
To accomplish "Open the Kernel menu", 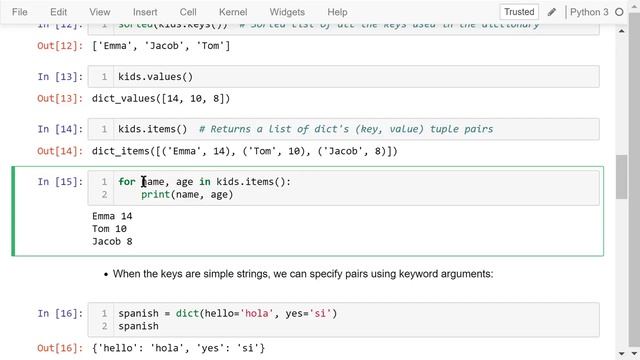I will pos(233,12).
